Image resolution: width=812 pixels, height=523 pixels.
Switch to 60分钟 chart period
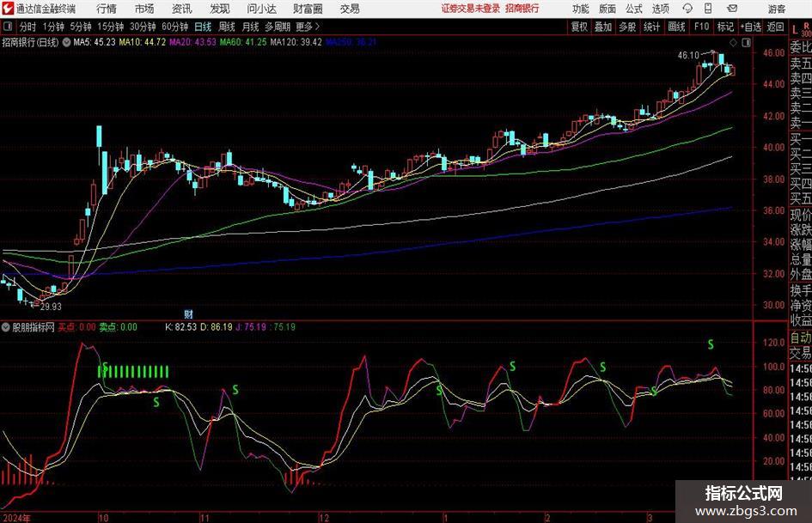click(174, 27)
